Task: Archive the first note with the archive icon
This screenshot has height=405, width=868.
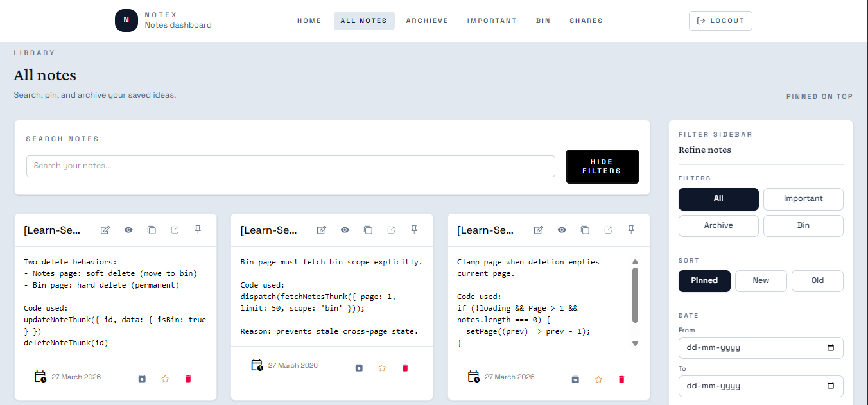Action: point(142,379)
